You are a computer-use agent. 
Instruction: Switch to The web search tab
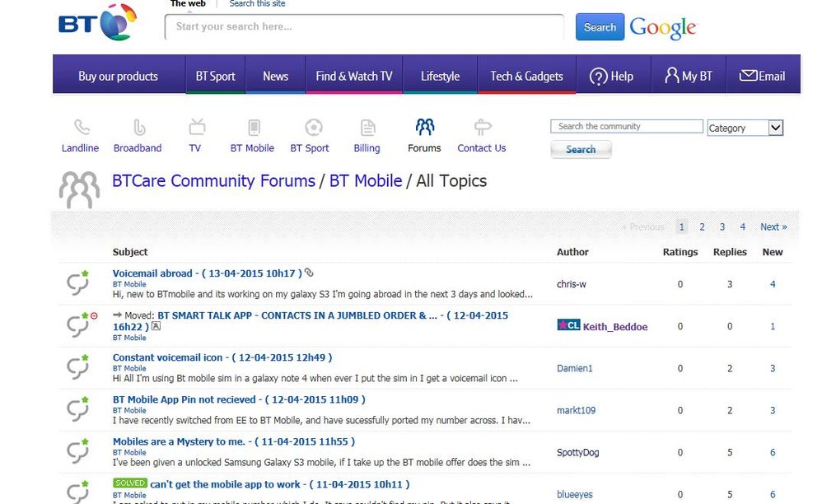[x=188, y=3]
